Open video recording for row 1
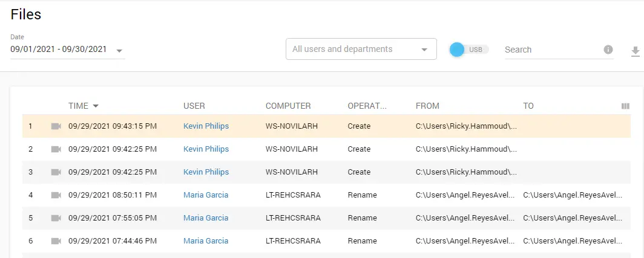Viewport: 644px width, 258px height. point(56,126)
